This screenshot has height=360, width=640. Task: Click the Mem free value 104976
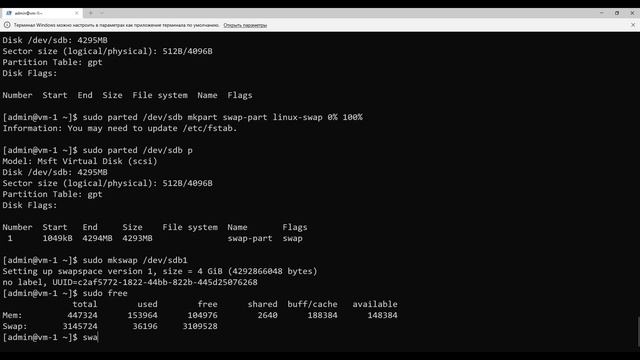[202, 315]
